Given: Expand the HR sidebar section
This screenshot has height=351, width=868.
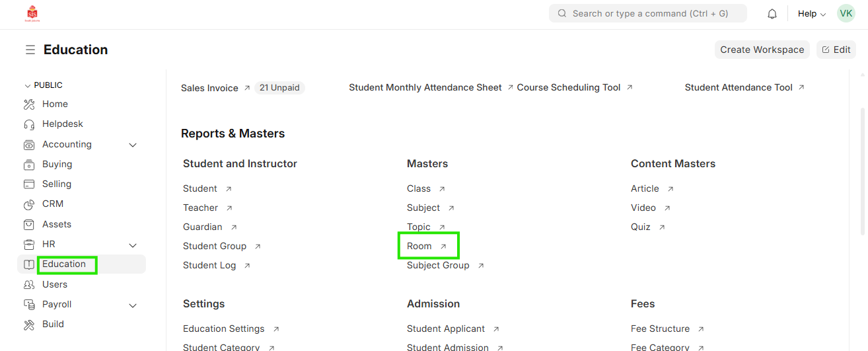Looking at the screenshot, I should coord(133,245).
